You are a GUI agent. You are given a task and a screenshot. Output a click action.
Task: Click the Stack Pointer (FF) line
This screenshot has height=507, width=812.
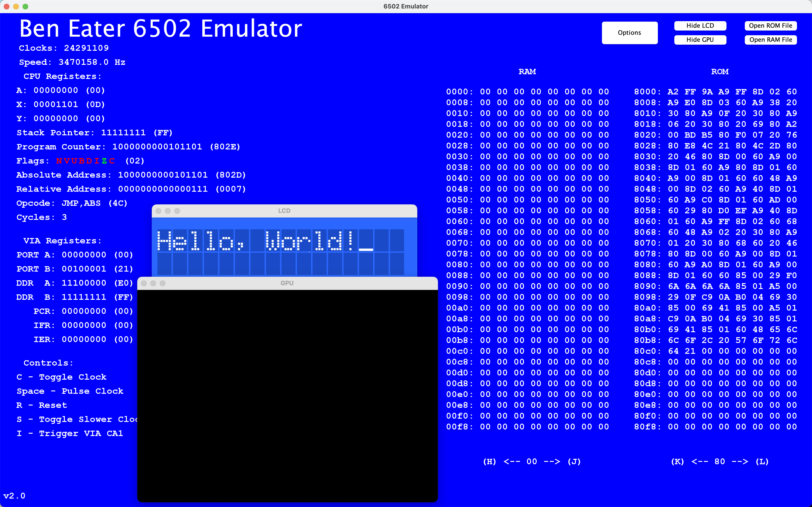(x=94, y=133)
